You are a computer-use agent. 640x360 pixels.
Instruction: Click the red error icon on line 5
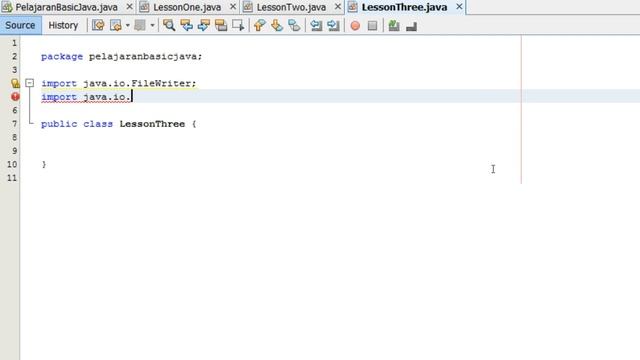coord(15,97)
